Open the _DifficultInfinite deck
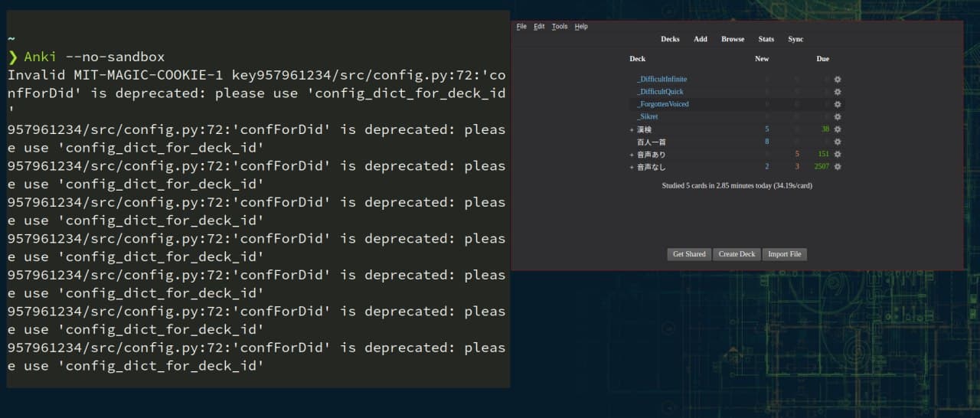980x418 pixels. 662,79
